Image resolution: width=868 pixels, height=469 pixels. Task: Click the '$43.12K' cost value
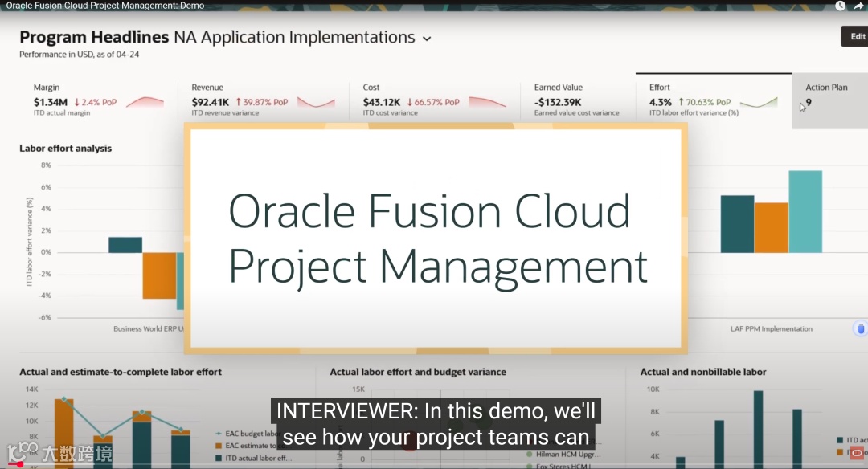(382, 102)
